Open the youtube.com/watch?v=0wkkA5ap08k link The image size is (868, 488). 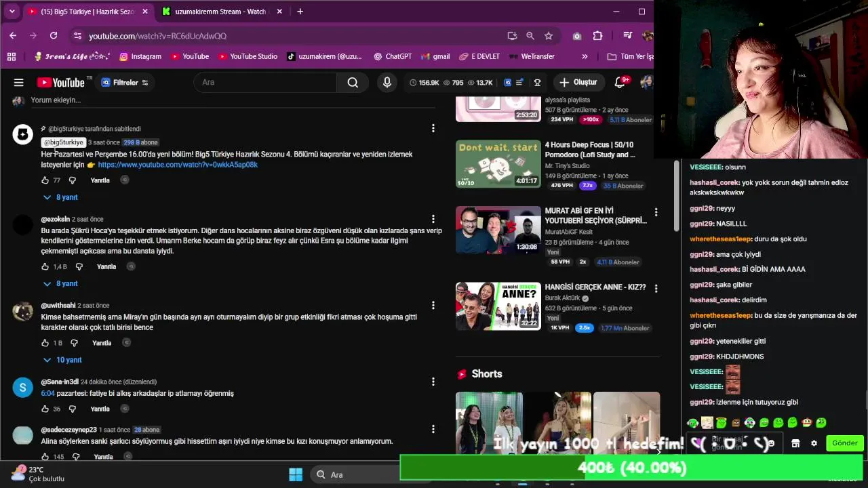pyautogui.click(x=178, y=165)
